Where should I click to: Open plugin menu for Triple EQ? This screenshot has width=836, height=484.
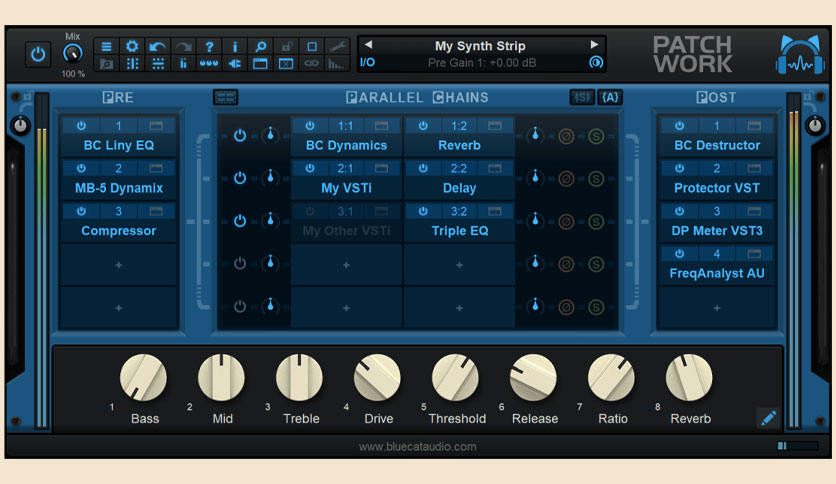460,230
